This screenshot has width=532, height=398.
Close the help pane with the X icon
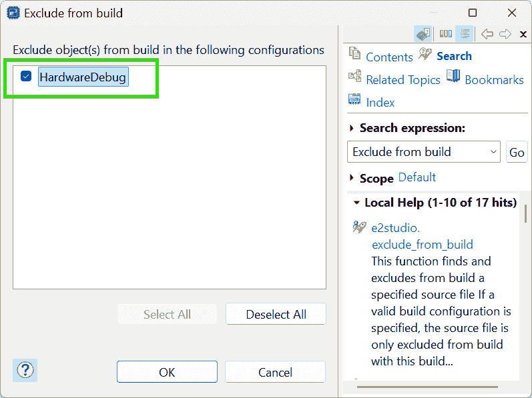(523, 34)
